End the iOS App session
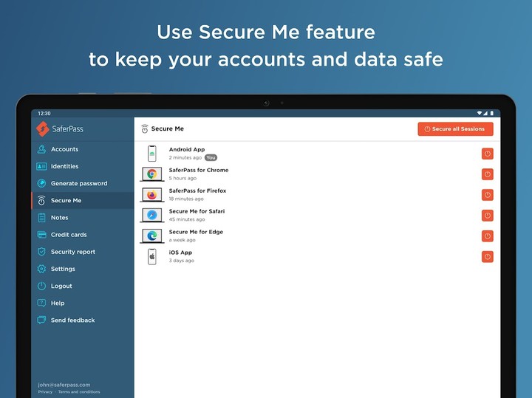Viewport: 532px width, 398px height. pos(487,257)
